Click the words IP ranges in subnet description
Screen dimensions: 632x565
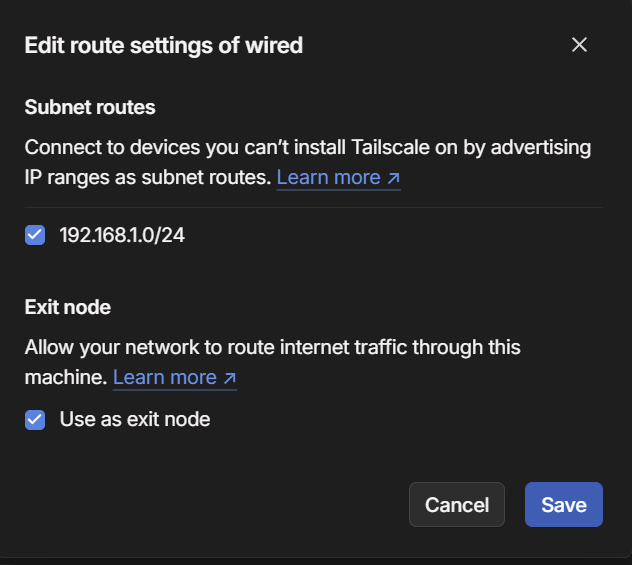pos(72,178)
